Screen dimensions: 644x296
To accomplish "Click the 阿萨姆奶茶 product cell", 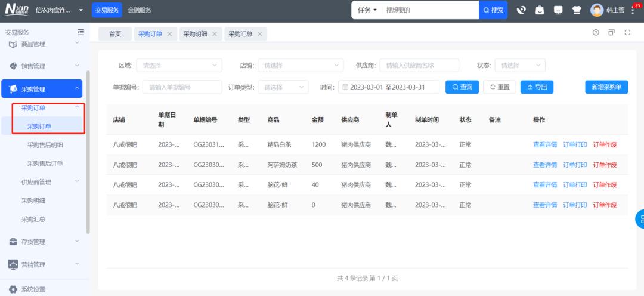I will (282, 165).
